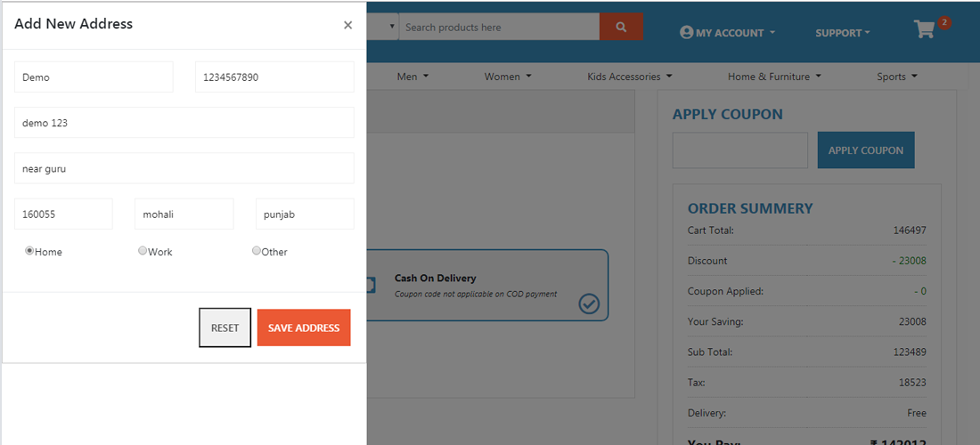Click the Cash On Delivery checkmark icon

pos(589,303)
